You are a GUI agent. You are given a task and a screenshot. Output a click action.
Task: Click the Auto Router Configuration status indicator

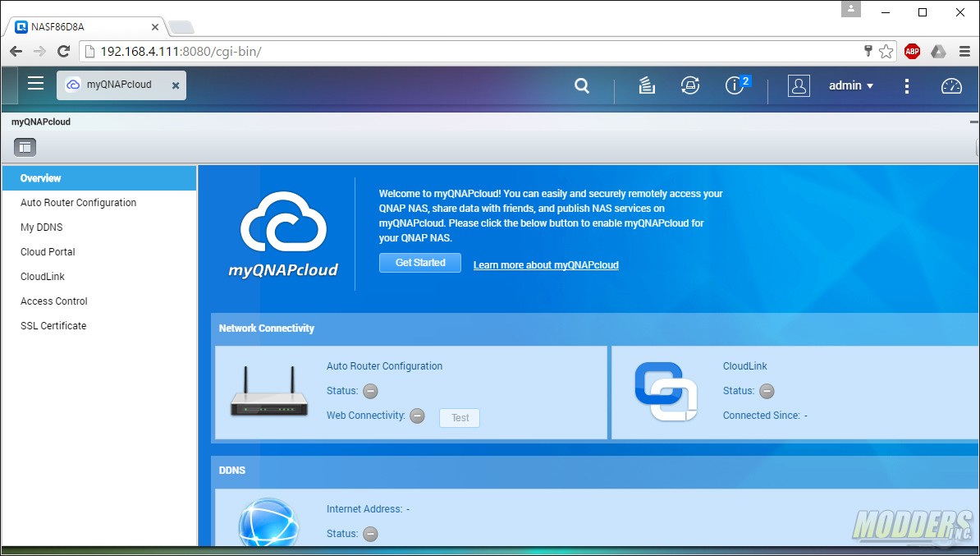coord(371,392)
